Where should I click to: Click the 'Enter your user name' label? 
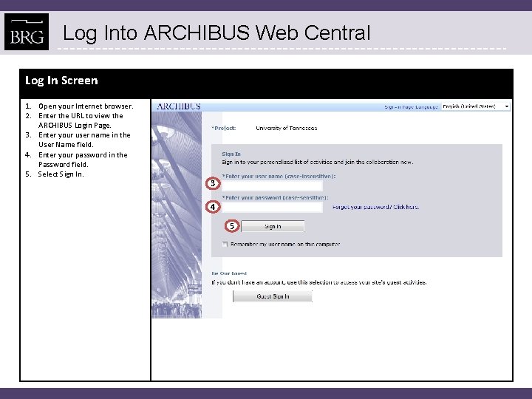click(279, 177)
